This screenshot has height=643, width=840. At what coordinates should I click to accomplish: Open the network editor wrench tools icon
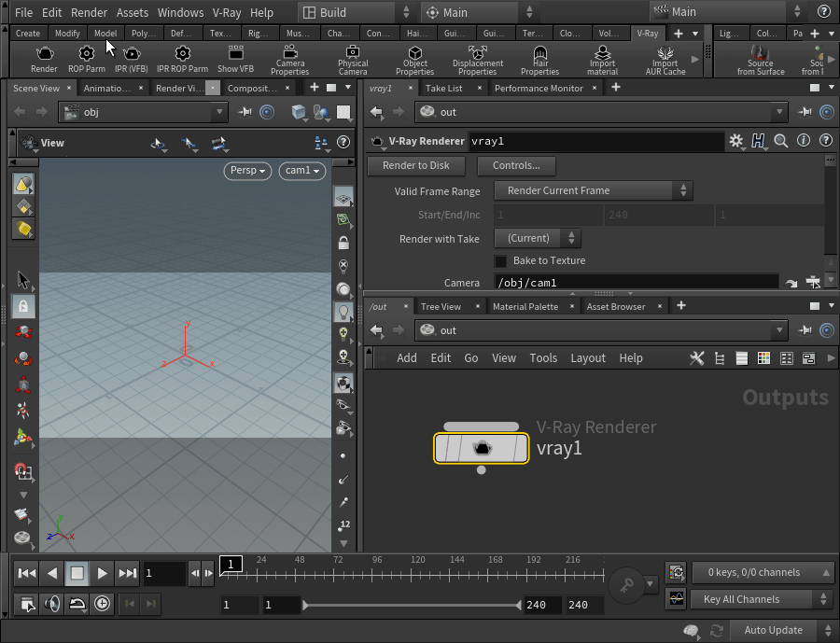[697, 358]
